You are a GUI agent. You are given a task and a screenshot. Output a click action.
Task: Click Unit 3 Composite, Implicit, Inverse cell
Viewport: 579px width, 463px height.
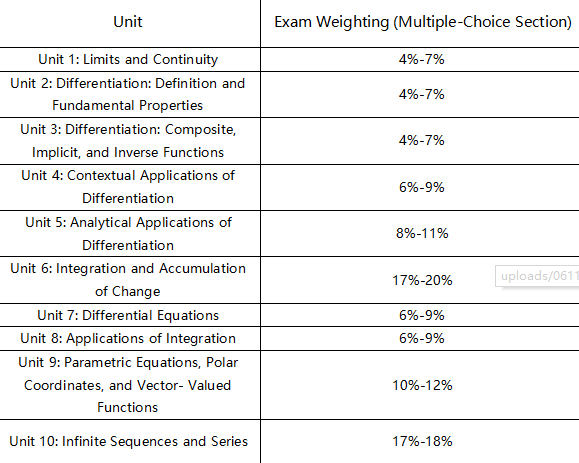click(x=128, y=141)
